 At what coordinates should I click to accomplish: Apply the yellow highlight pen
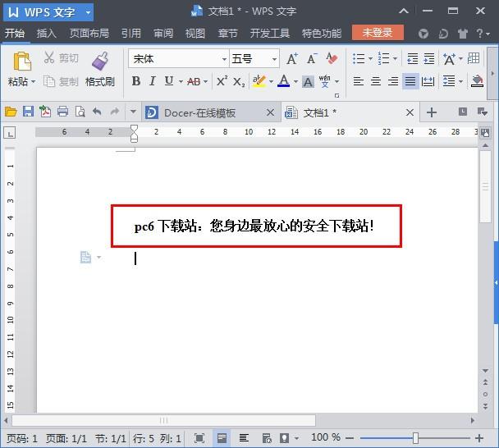259,81
